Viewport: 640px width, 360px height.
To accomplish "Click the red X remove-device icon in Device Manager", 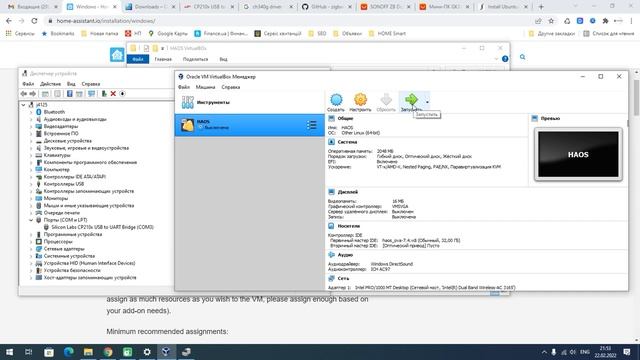I will [113, 94].
